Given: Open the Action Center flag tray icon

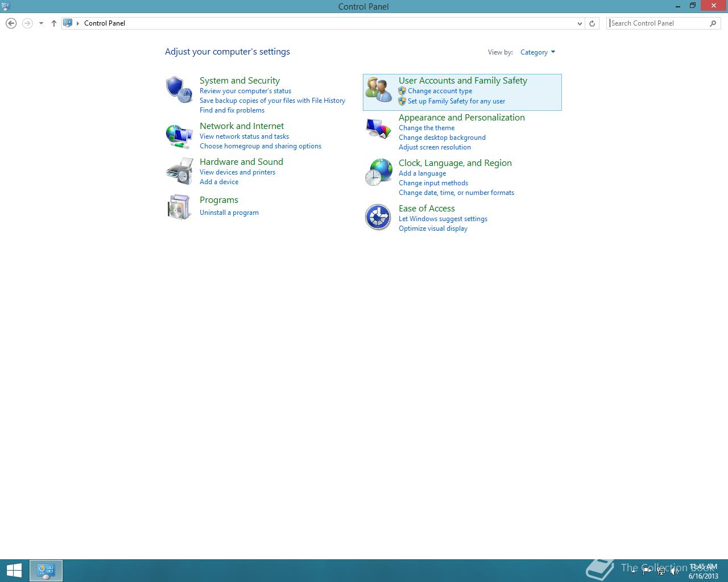Looking at the screenshot, I should click(x=647, y=571).
